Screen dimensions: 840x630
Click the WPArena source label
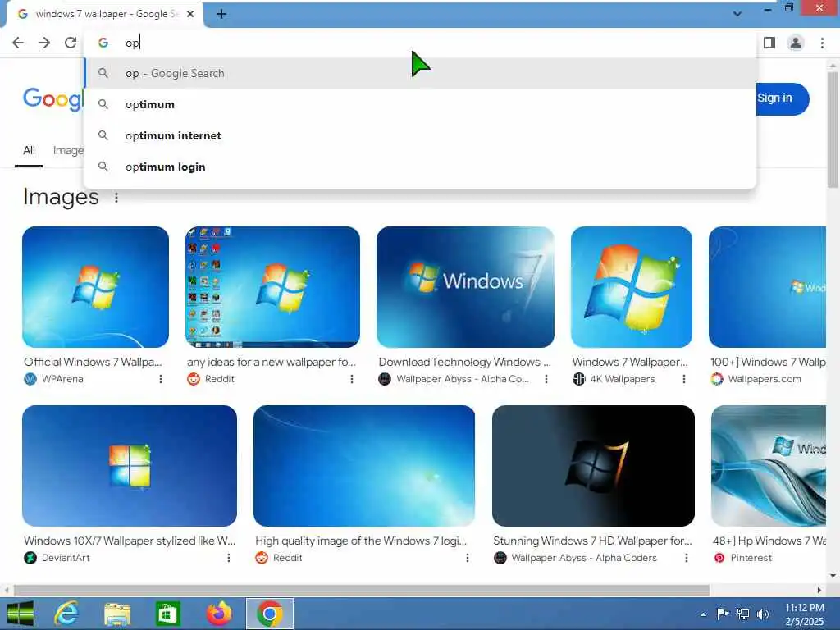(62, 379)
